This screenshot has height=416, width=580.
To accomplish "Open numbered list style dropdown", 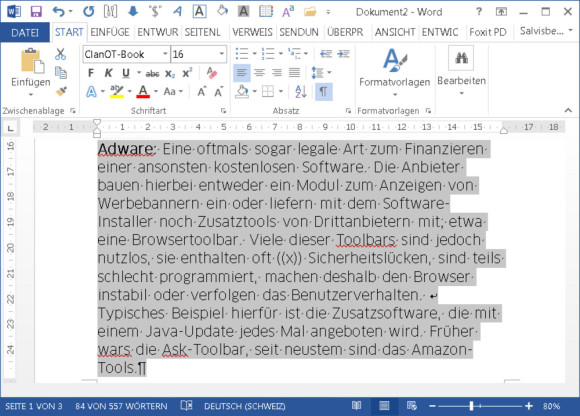I will [281, 54].
